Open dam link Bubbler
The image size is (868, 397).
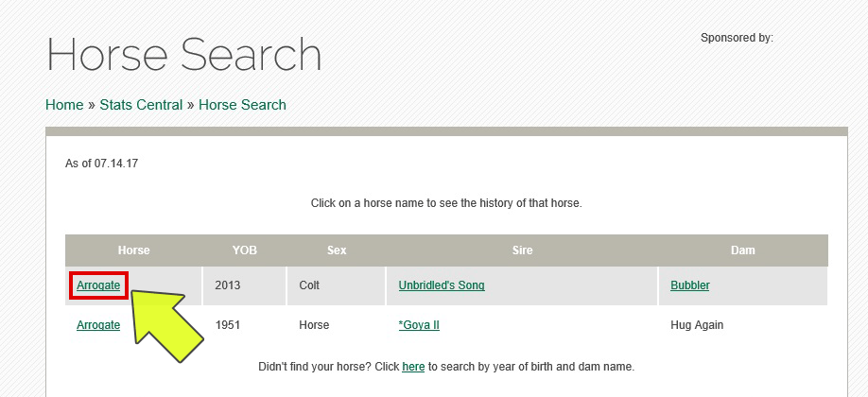[x=690, y=285]
